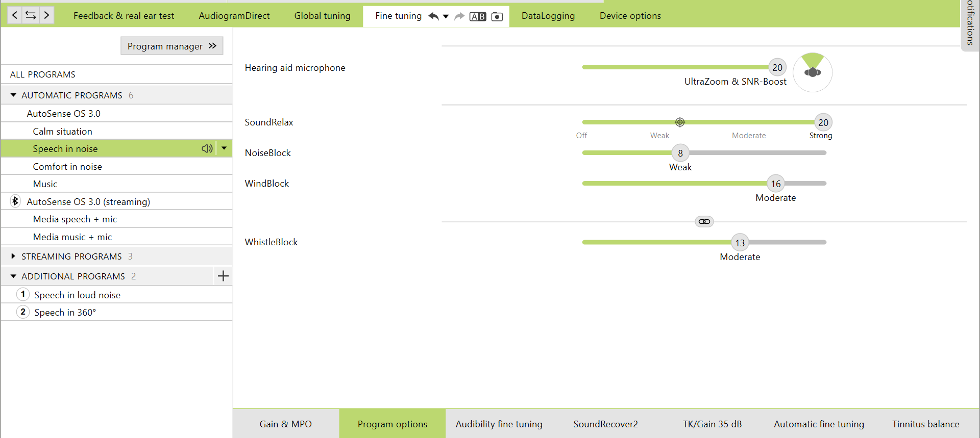
Task: Switch to the DataLogging tab
Action: [x=548, y=16]
